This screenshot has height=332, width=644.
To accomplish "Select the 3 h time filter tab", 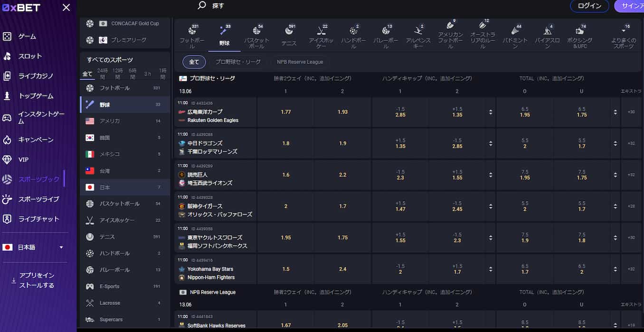I will [148, 74].
